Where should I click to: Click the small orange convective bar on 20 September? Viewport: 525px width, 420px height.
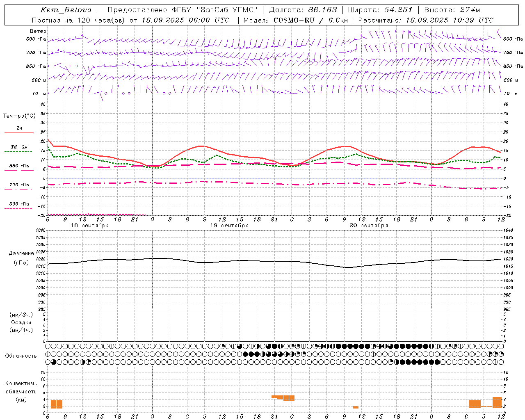356,407
